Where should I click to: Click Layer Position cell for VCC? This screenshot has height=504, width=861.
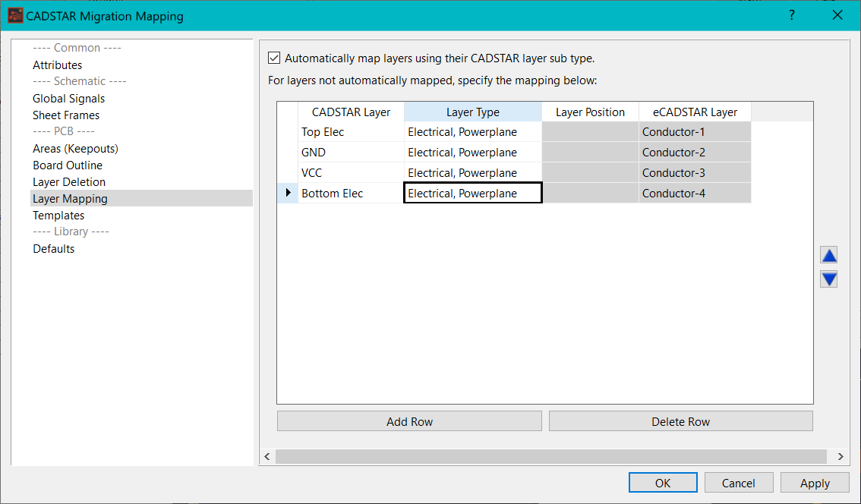(x=590, y=172)
